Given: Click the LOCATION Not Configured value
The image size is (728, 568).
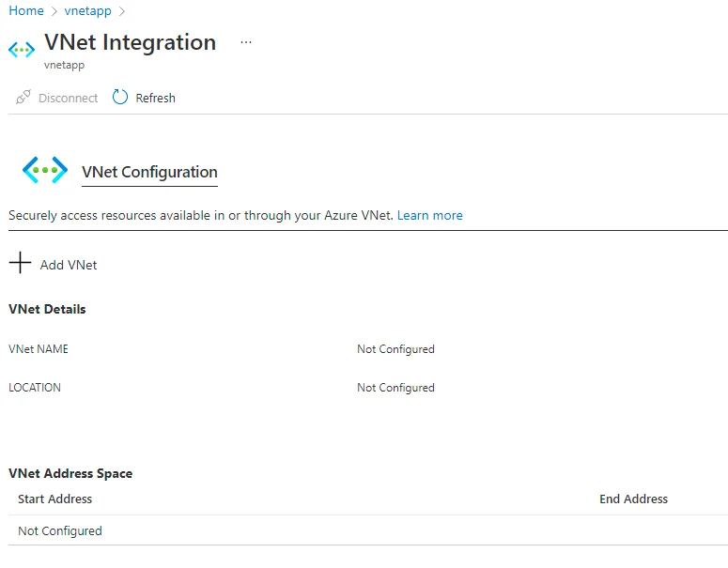Looking at the screenshot, I should (395, 388).
